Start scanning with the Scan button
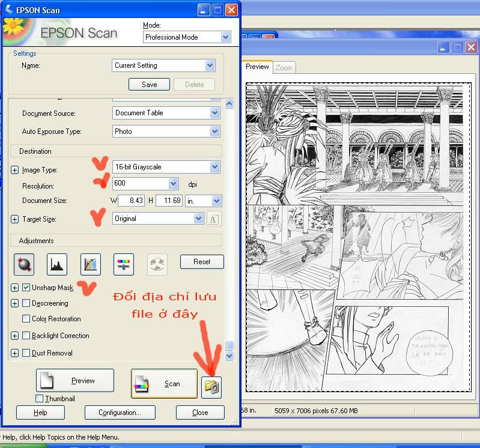Viewport: 480px width, 448px height. pyautogui.click(x=164, y=383)
